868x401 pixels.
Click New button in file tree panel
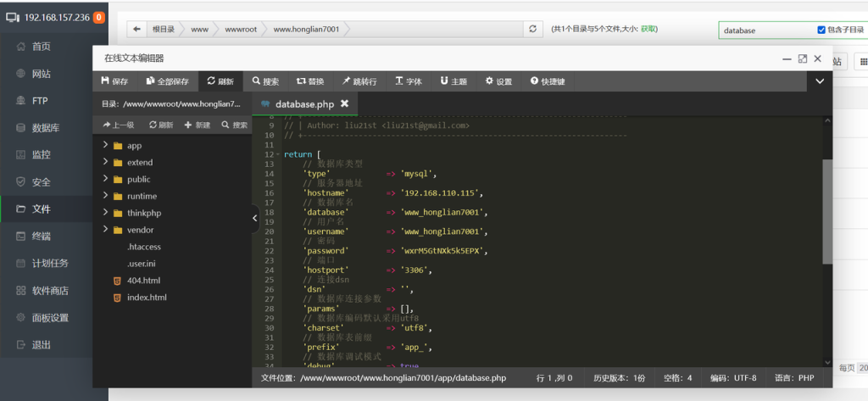pyautogui.click(x=197, y=125)
